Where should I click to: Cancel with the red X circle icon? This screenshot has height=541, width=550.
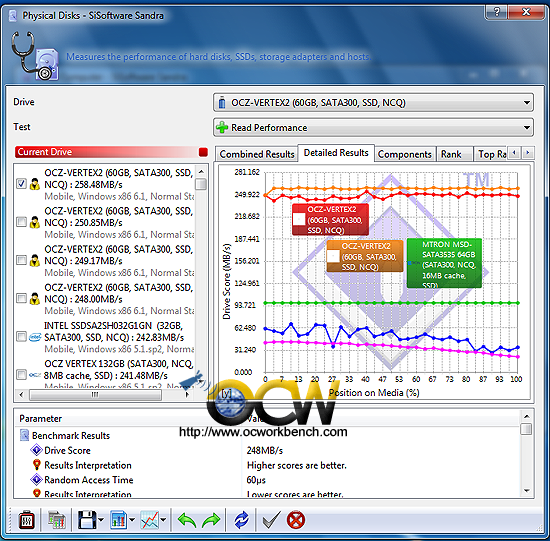296,520
